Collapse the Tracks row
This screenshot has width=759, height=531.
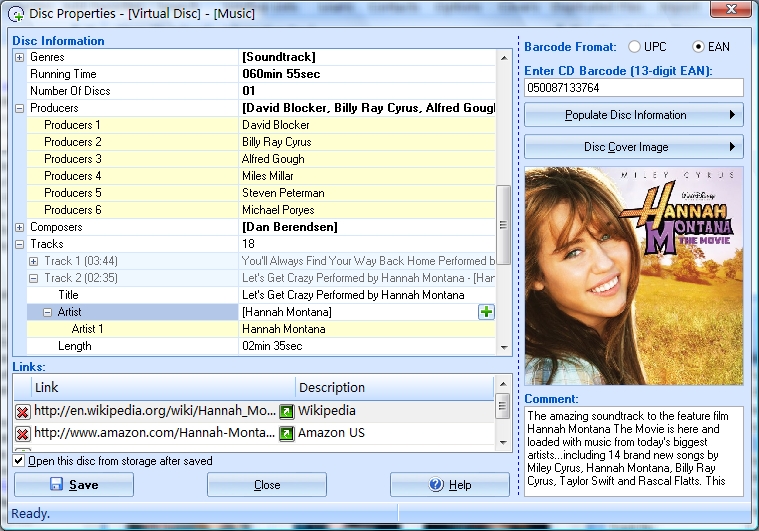[x=19, y=244]
